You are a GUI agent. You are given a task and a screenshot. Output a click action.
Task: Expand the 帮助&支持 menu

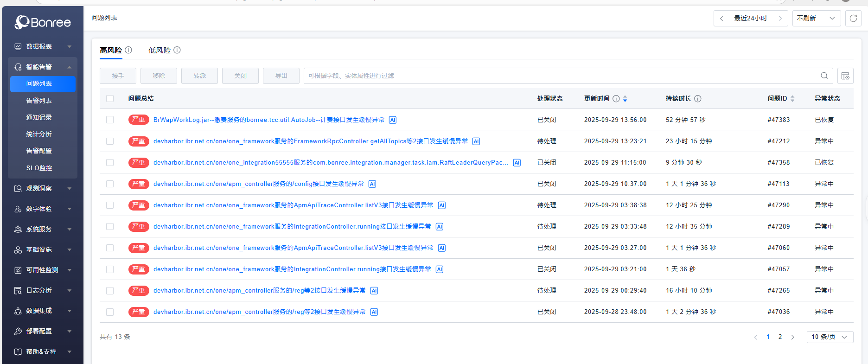[43, 351]
